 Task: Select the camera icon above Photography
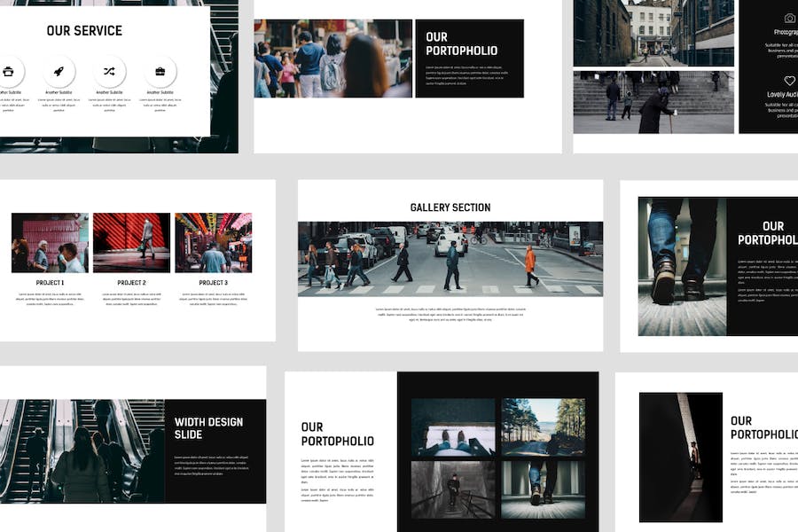[789, 19]
